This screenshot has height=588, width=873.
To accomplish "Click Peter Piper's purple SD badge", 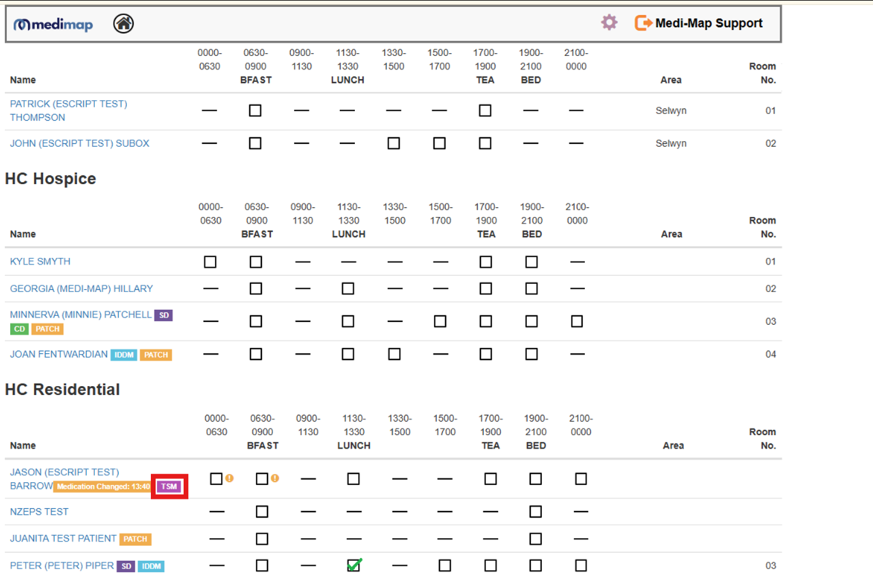I will click(x=126, y=566).
